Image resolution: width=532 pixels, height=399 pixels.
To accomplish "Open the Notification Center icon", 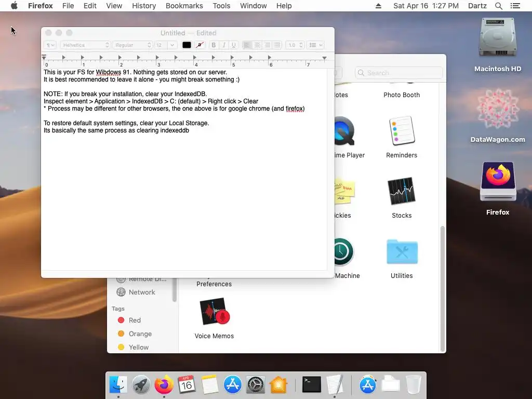I will coord(515,6).
